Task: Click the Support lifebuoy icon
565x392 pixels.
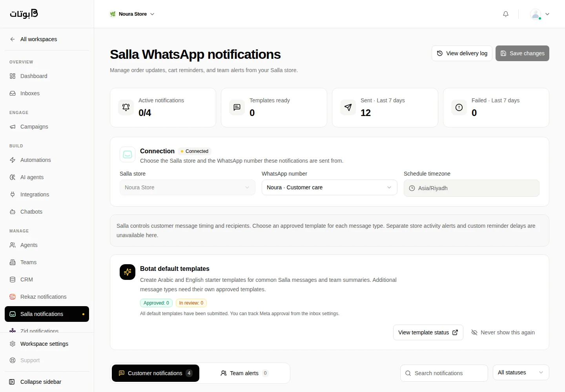Action: click(13, 360)
